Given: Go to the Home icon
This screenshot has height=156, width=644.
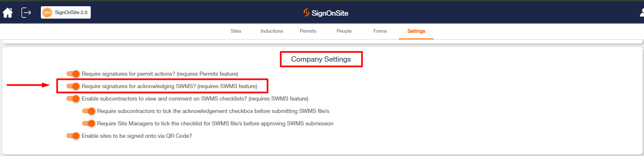Looking at the screenshot, I should [x=8, y=13].
